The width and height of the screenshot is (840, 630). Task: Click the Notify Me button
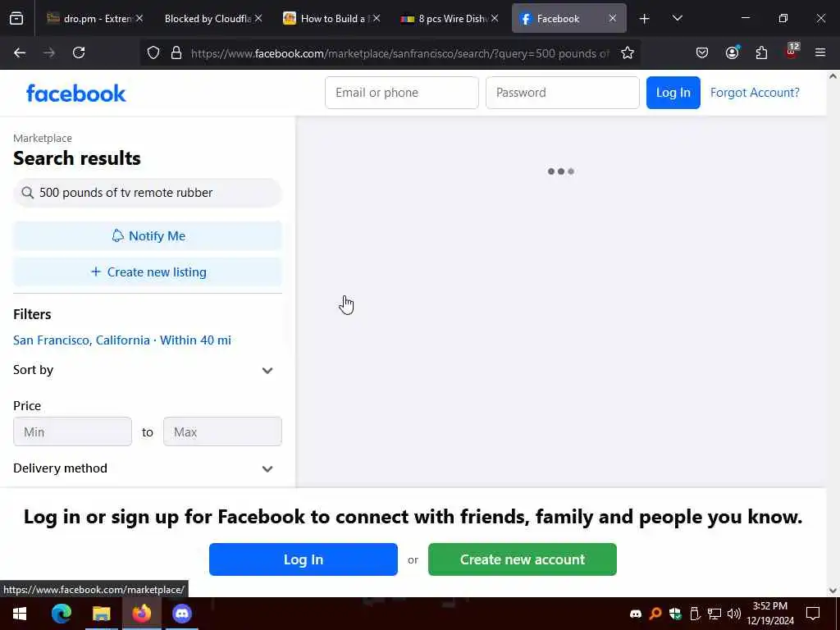(x=148, y=235)
